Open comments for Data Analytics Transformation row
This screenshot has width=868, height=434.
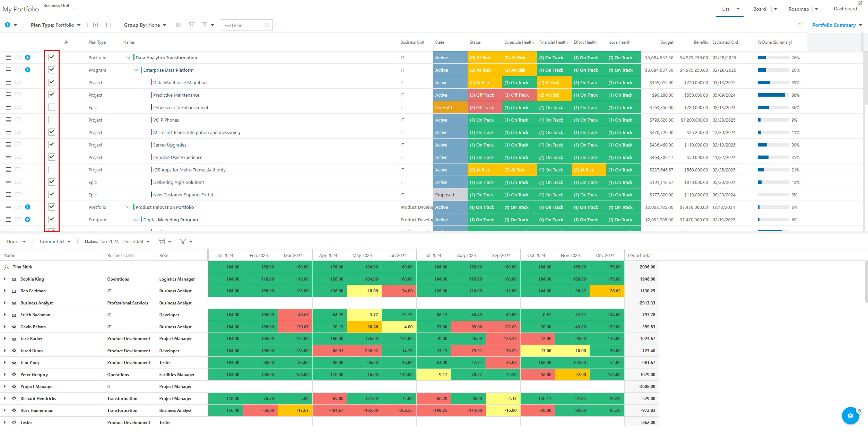pos(18,57)
